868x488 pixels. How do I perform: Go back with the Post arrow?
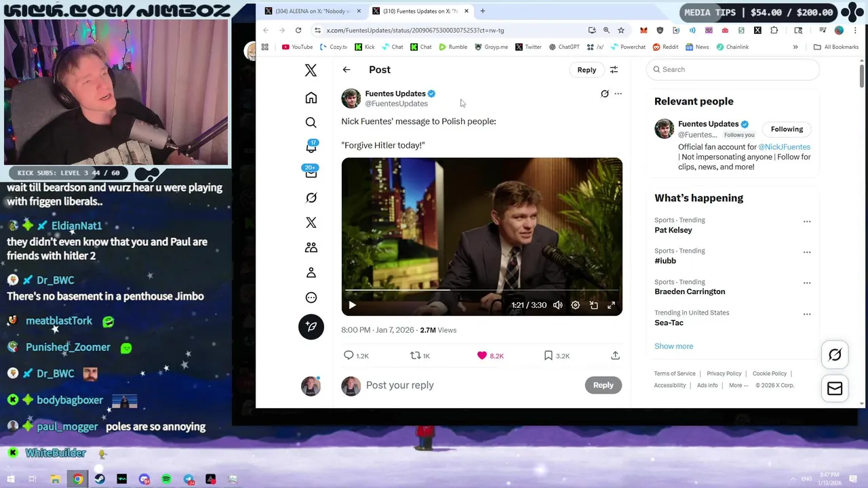click(x=347, y=70)
